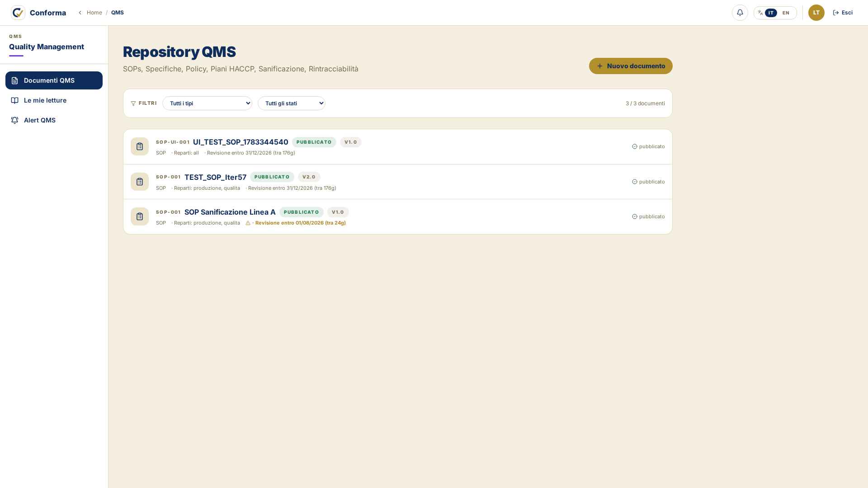Click 'pubblicato' status in UI_TEST_SOP row

pyautogui.click(x=652, y=146)
